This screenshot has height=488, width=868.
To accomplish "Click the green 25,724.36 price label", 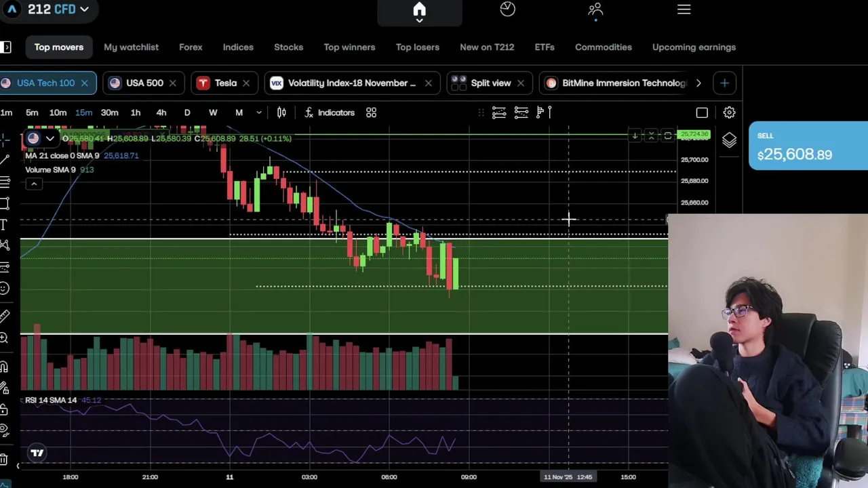I will [694, 134].
